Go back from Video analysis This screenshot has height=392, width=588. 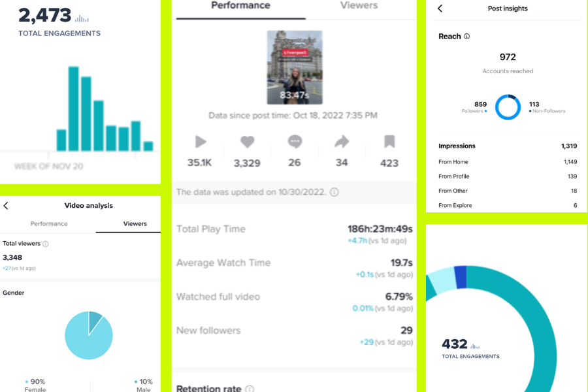(6, 206)
